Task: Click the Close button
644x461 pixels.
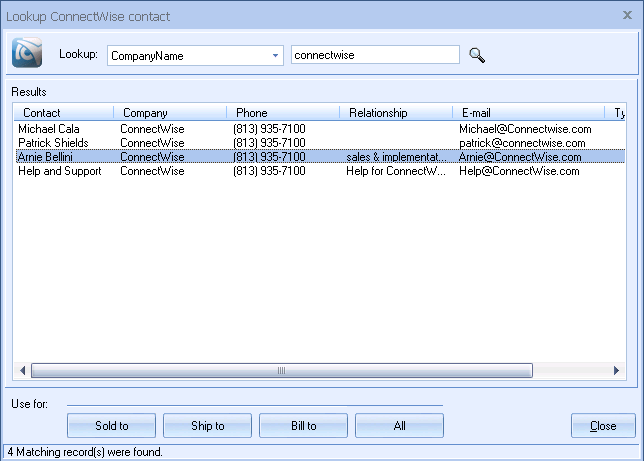Action: (603, 426)
